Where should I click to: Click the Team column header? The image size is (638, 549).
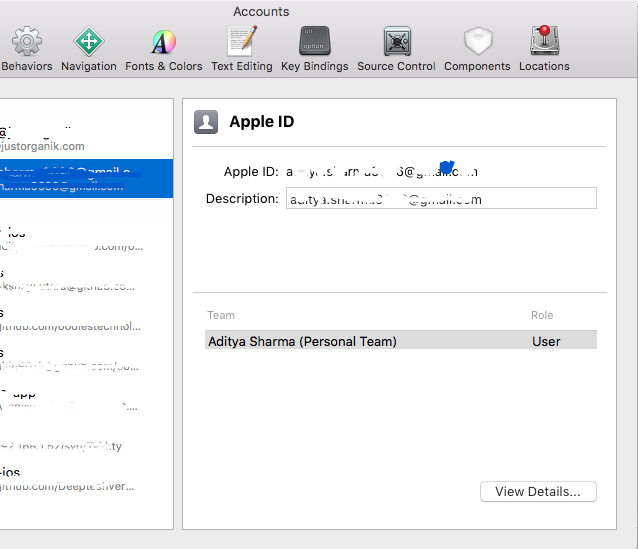(x=221, y=315)
